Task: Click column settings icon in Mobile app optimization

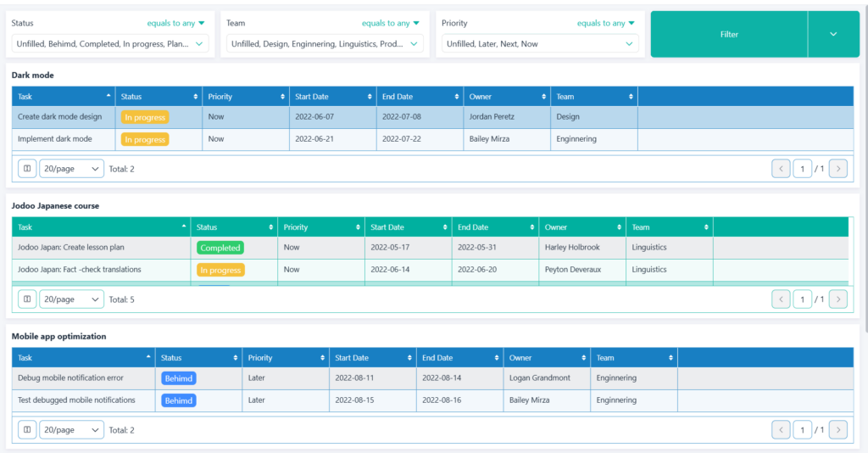Action: click(x=27, y=430)
